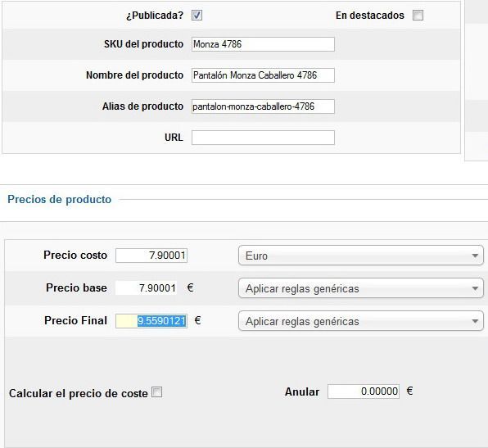
Task: Click the SKU del producto field
Action: 263,44
